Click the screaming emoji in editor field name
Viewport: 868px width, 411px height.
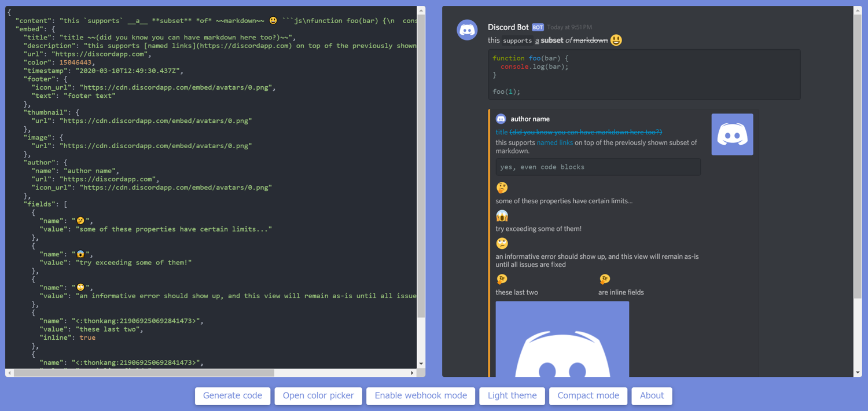[x=80, y=254]
